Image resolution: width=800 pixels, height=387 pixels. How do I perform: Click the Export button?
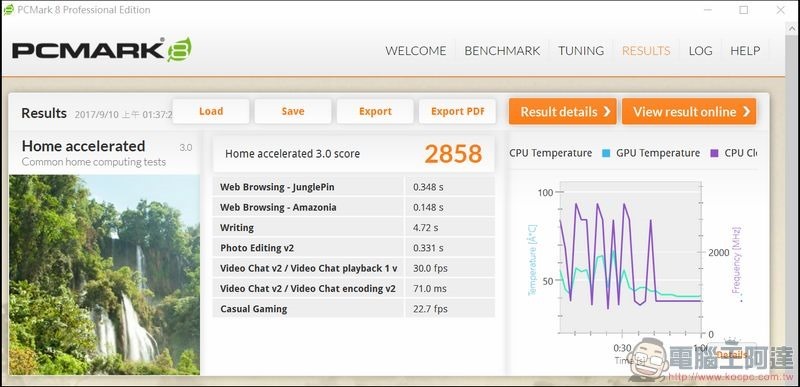[x=375, y=111]
